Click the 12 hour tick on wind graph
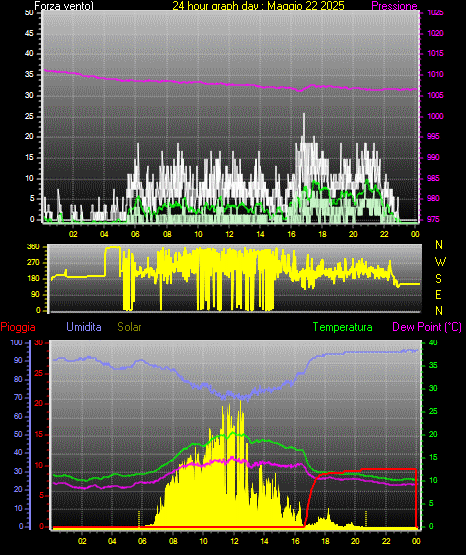Image resolution: width=466 pixels, height=555 pixels. tap(229, 234)
